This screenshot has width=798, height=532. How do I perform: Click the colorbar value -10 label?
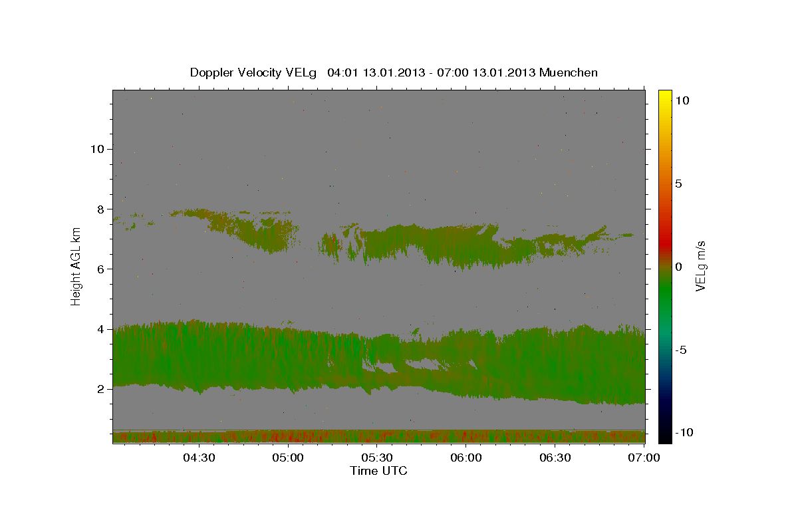pos(684,432)
